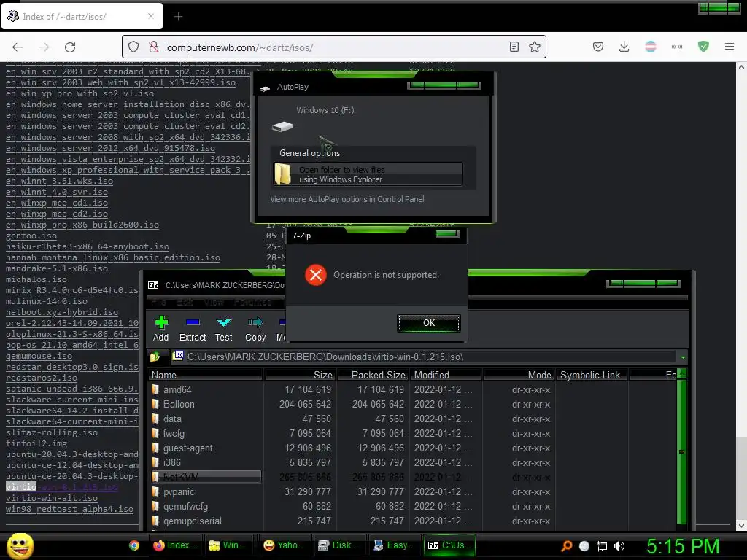Open View more AutoPlay options in Control Panel
747x560 pixels.
point(347,199)
